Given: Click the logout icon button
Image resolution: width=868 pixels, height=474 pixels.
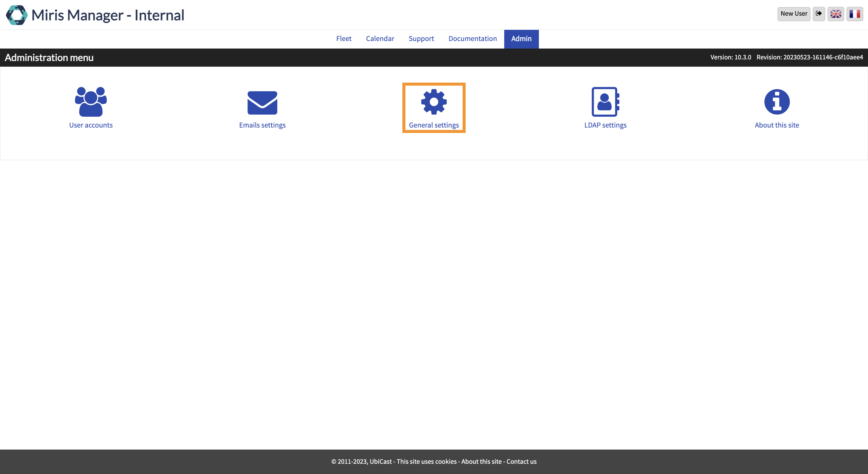Looking at the screenshot, I should click(819, 14).
